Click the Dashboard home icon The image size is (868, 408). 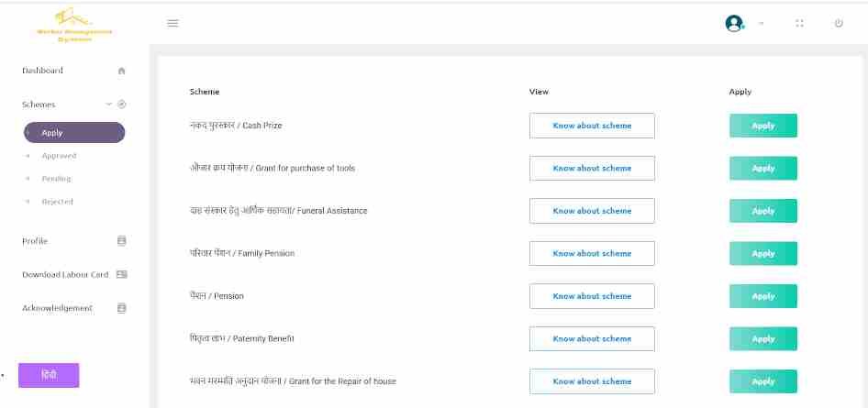[x=122, y=71]
